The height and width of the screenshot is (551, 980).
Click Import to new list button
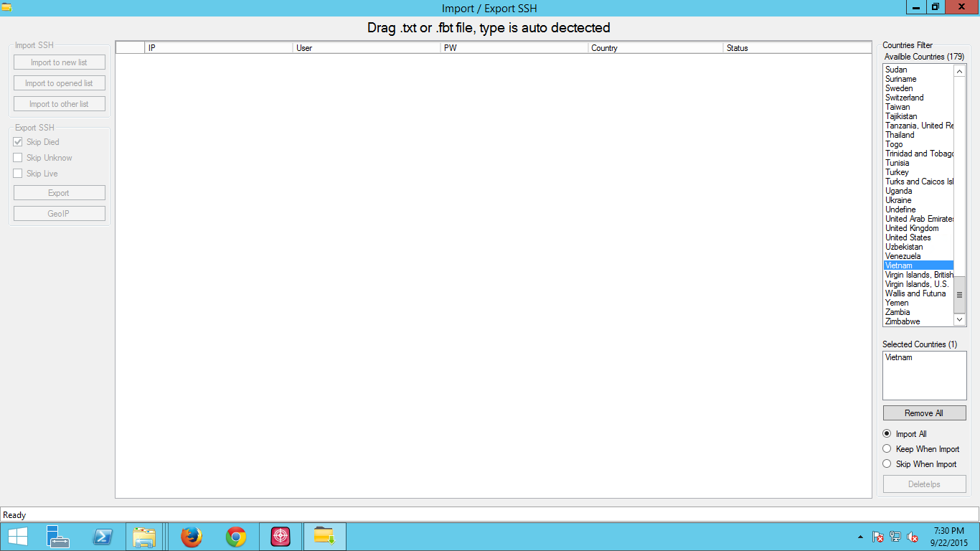point(60,62)
